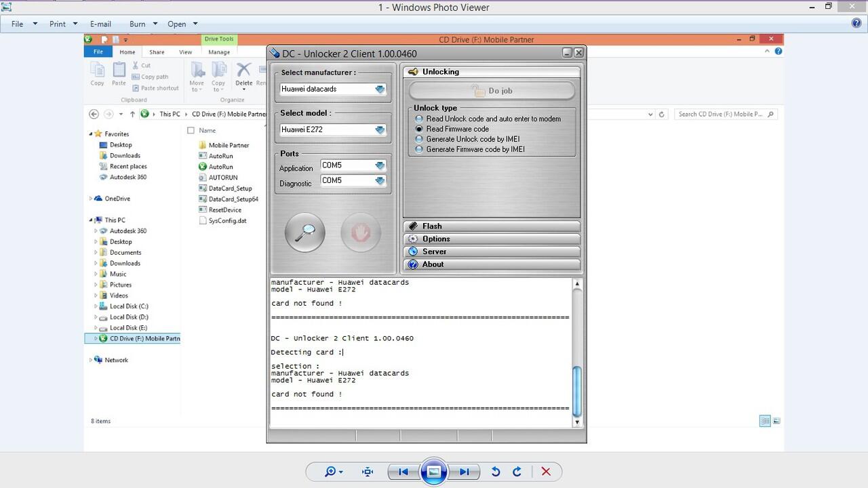This screenshot has height=488, width=868.
Task: Open Photo Viewer File menu
Action: [x=22, y=24]
